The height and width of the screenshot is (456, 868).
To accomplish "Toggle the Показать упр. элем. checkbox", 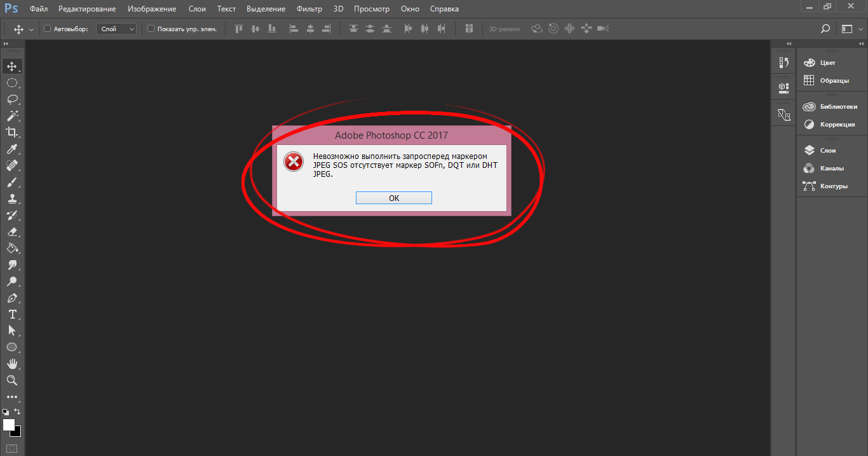I will click(151, 29).
